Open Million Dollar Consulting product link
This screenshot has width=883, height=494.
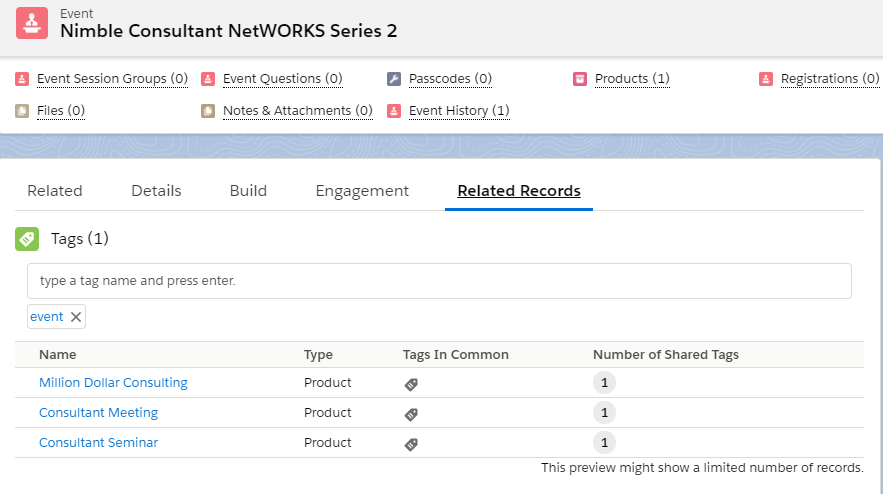[113, 383]
